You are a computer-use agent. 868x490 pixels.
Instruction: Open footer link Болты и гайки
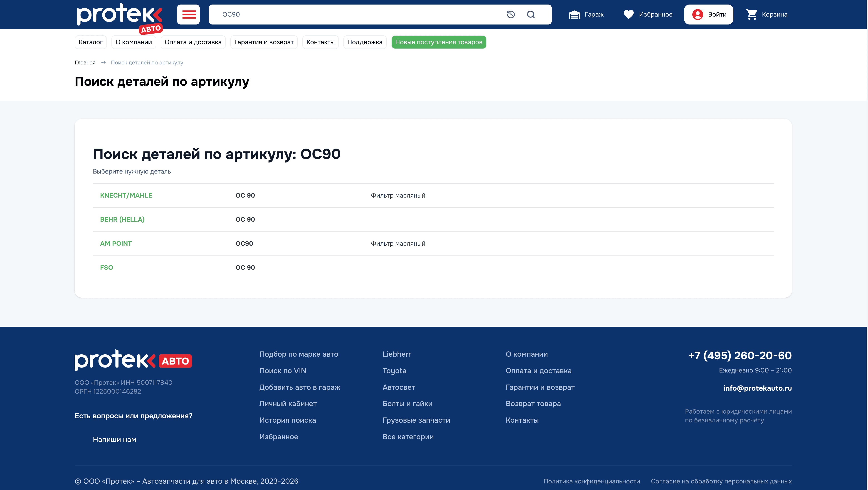(407, 403)
